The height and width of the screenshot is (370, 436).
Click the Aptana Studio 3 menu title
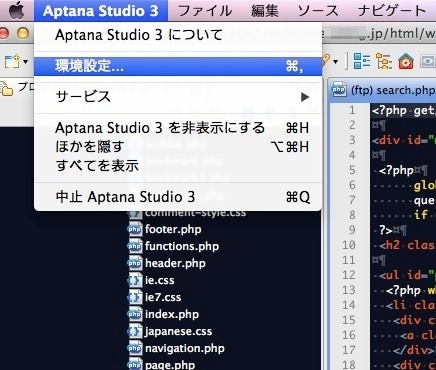[101, 11]
